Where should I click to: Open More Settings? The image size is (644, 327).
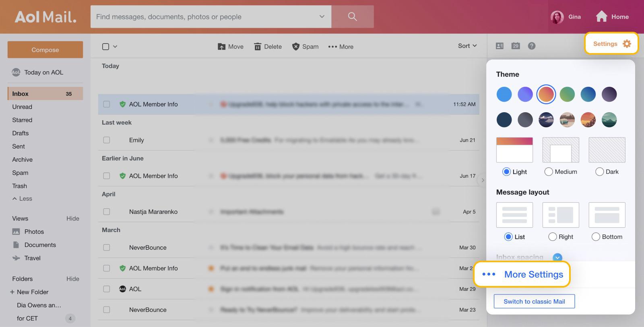[522, 274]
